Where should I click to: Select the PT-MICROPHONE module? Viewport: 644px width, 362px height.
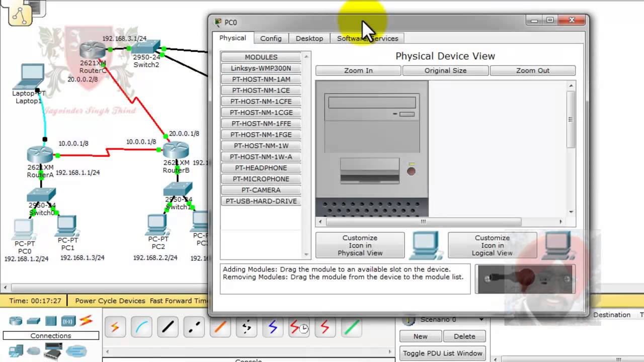(x=261, y=178)
